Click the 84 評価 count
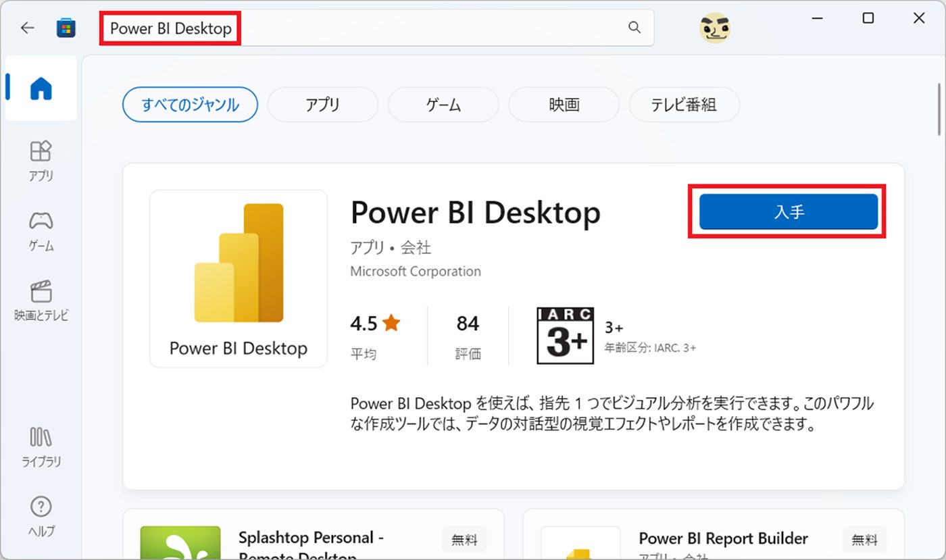This screenshot has height=560, width=946. [x=468, y=335]
